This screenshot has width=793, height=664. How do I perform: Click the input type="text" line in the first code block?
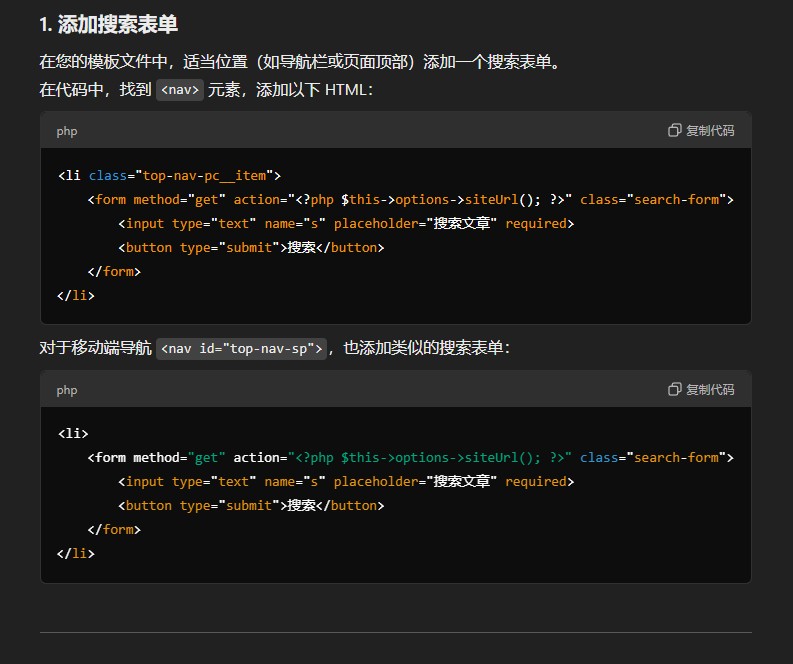[x=345, y=223]
